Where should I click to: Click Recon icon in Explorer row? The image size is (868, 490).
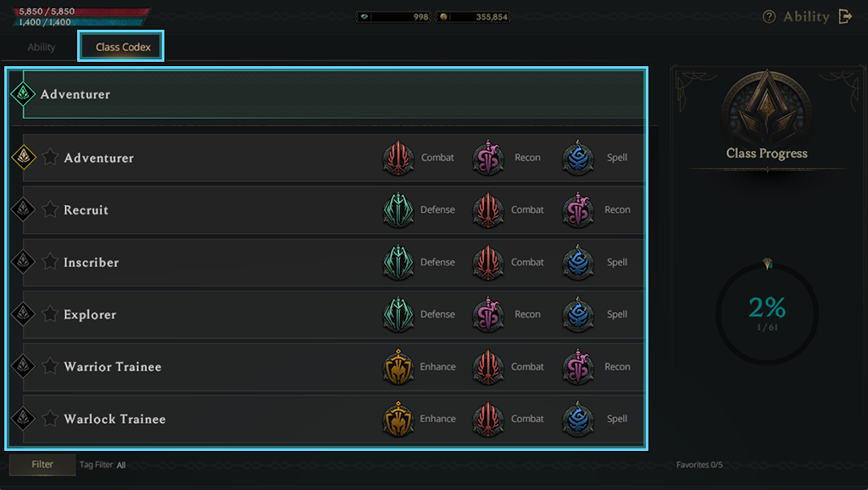pos(488,315)
